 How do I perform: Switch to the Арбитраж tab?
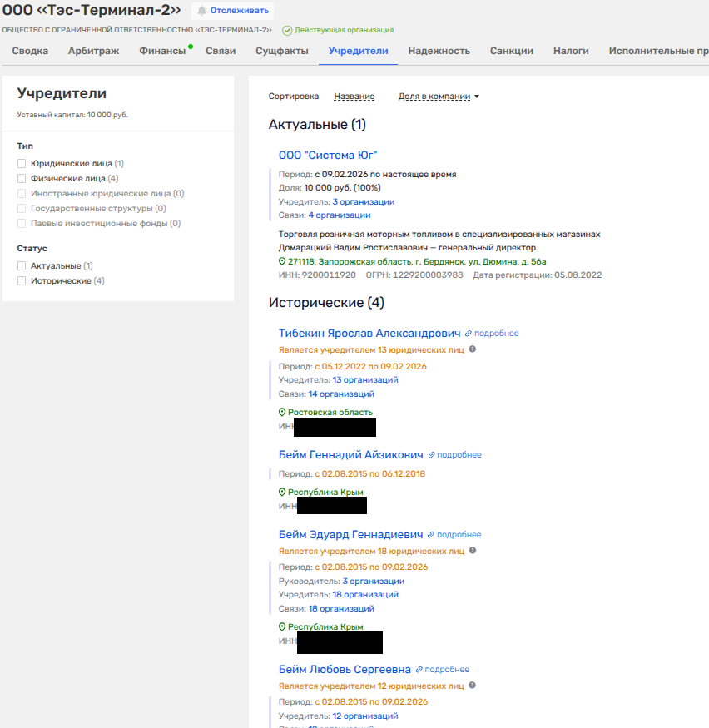93,51
